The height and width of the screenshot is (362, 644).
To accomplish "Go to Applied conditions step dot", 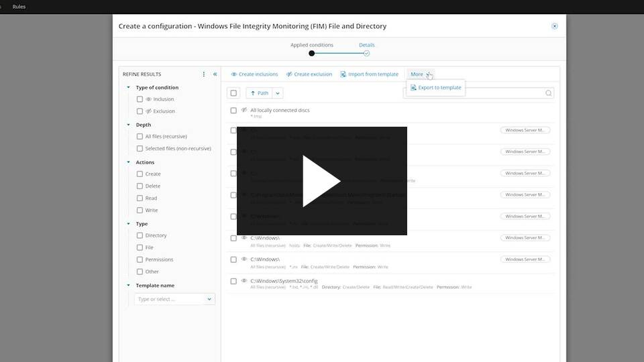I will click(x=312, y=54).
